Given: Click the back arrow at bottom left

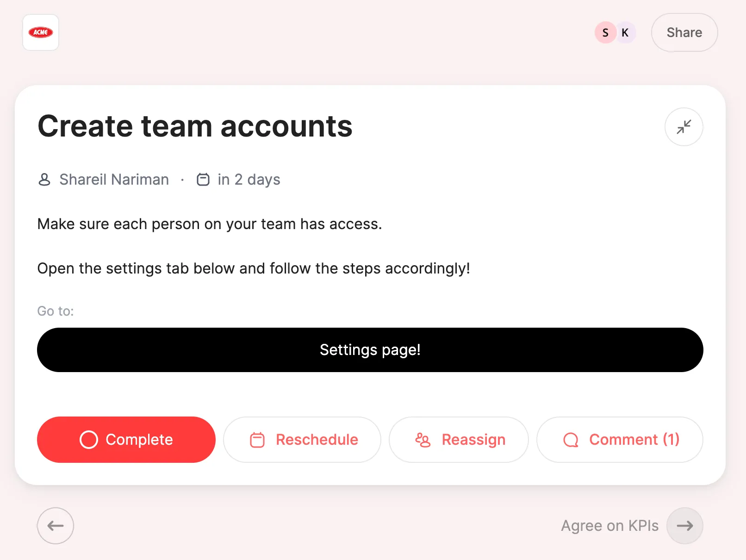Looking at the screenshot, I should coord(55,526).
